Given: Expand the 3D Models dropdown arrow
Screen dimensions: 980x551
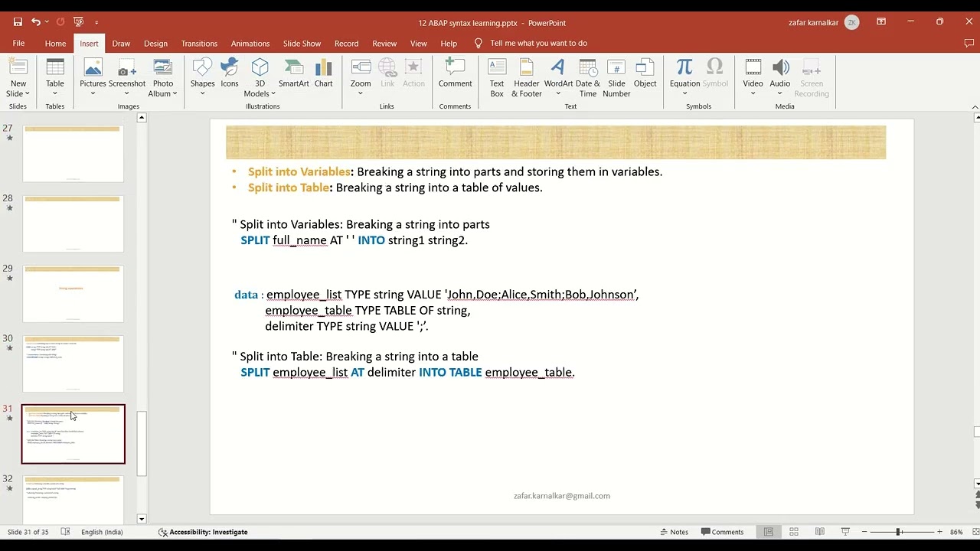Looking at the screenshot, I should [x=273, y=93].
